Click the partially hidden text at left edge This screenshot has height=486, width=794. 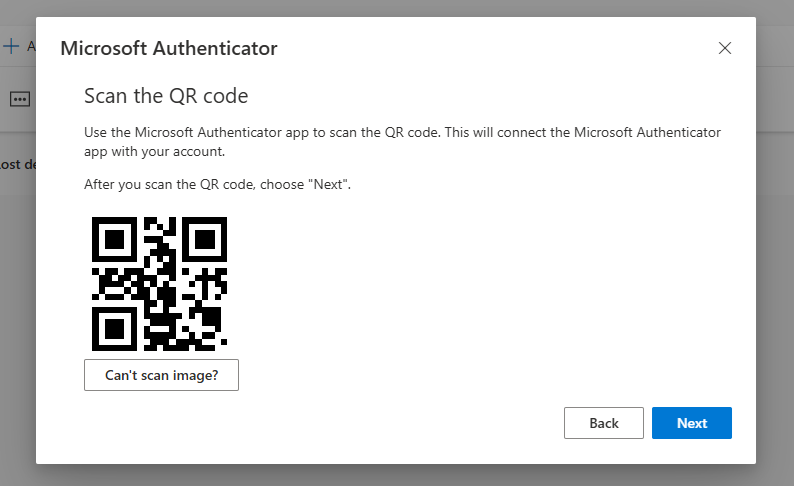point(17,165)
